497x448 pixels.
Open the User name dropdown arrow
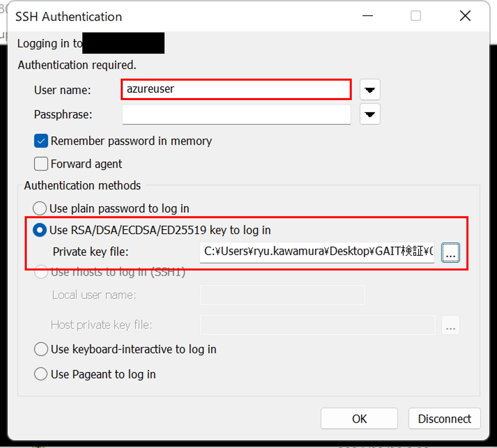(x=370, y=90)
